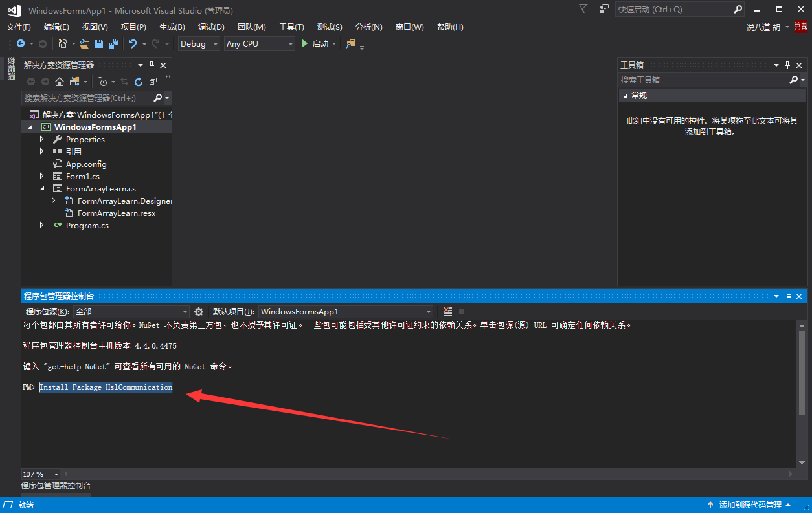The image size is (812, 513).
Task: Click the Undo arrow icon
Action: [x=133, y=44]
